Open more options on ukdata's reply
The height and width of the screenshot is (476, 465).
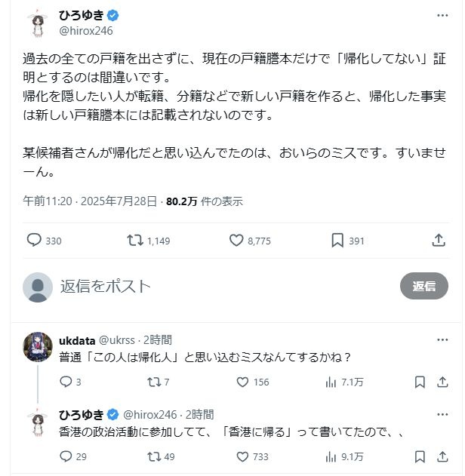tap(442, 340)
